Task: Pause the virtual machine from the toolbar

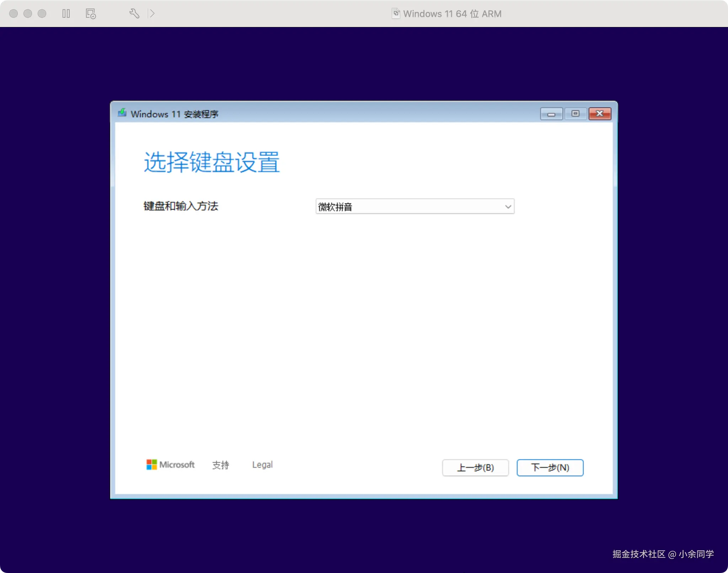Action: pos(66,14)
